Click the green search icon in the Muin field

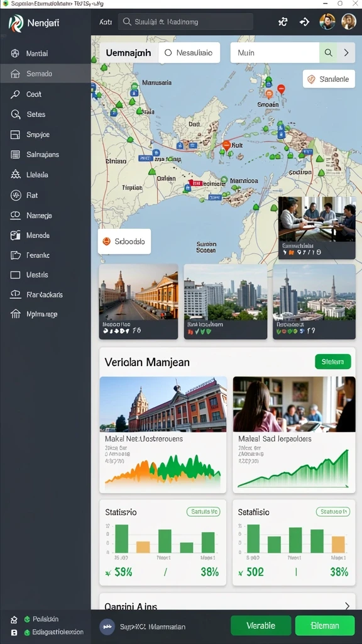[x=328, y=53]
